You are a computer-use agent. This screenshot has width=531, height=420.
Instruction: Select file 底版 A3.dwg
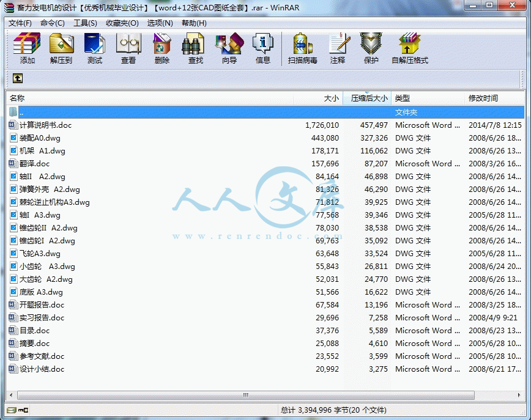pos(41,292)
